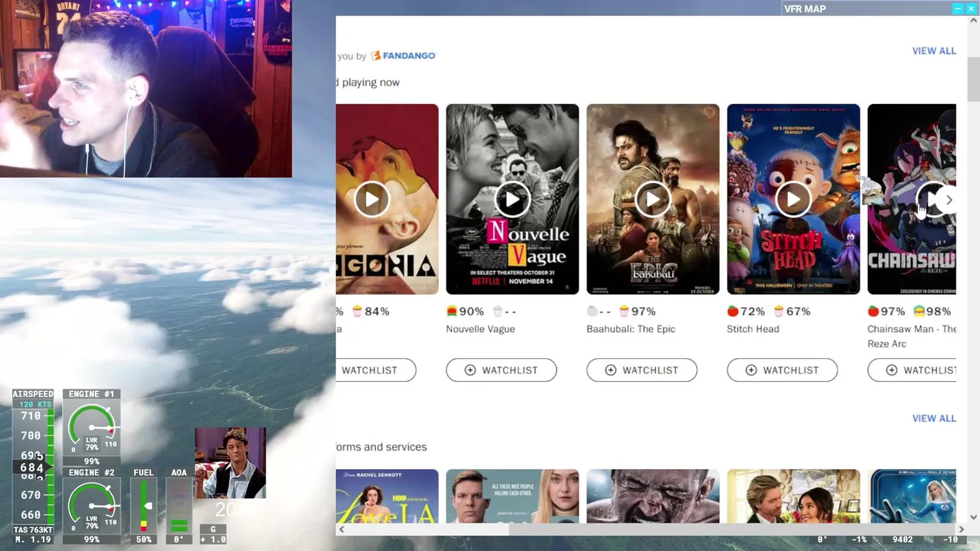
Task: Click Chainsaw Man 97% tomato score icon
Action: [874, 311]
